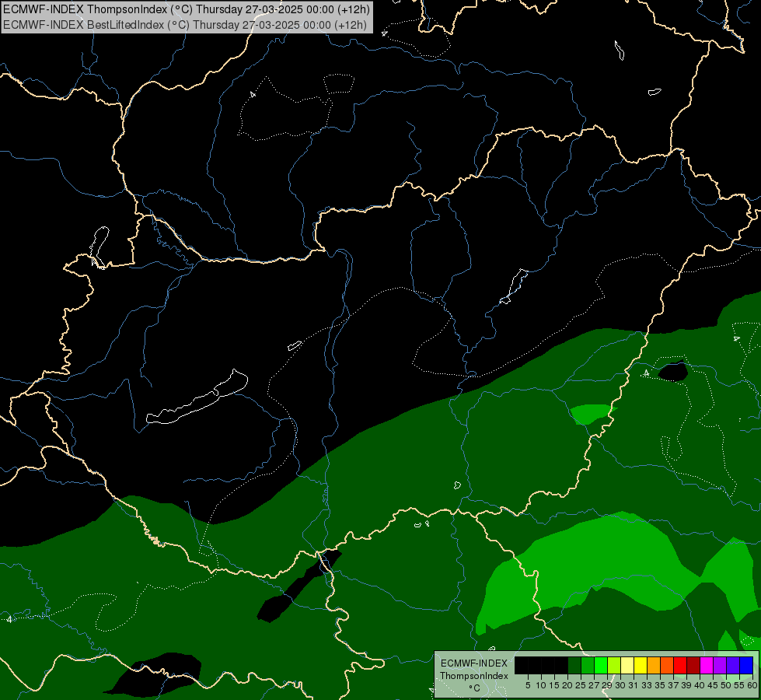The height and width of the screenshot is (700, 761).
Task: Click the legend tick label 40
Action: coord(700,685)
